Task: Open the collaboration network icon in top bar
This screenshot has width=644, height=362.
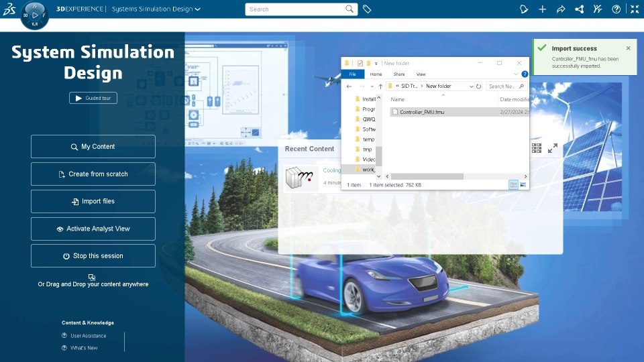Action: tap(579, 9)
